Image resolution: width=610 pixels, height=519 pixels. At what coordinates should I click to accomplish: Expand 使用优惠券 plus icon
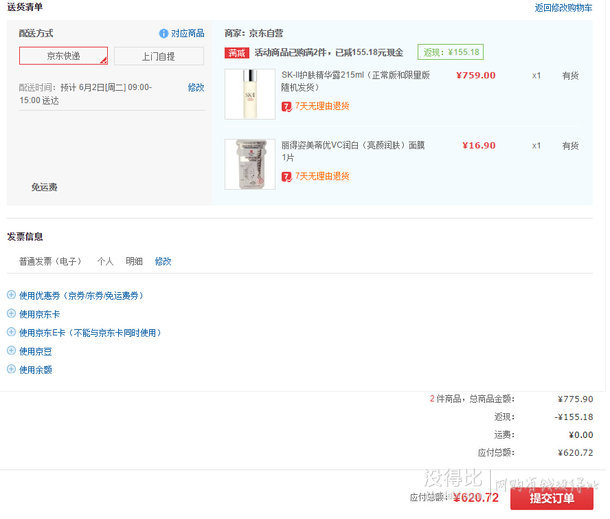(11, 295)
